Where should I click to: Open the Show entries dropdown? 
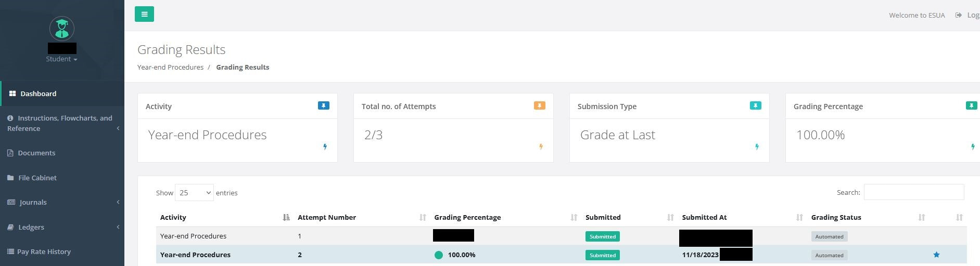pyautogui.click(x=194, y=193)
